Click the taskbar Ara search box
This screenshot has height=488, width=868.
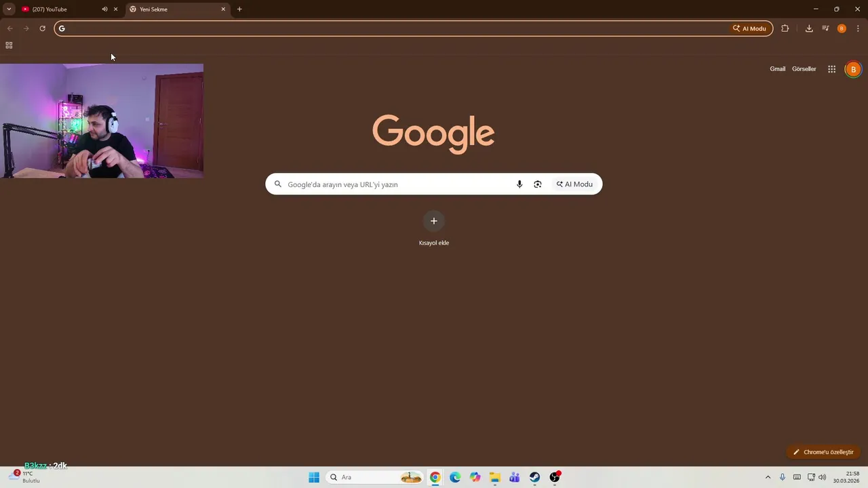[375, 477]
